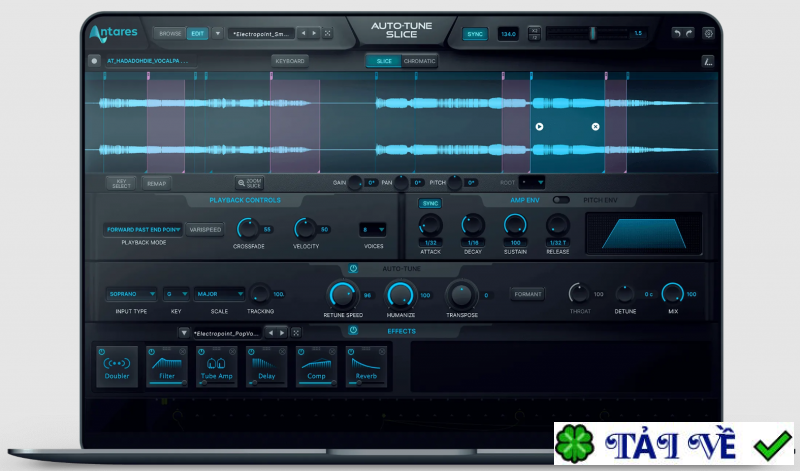Toggle Filter effect power
Image resolution: width=800 pixels, height=471 pixels.
pos(152,352)
